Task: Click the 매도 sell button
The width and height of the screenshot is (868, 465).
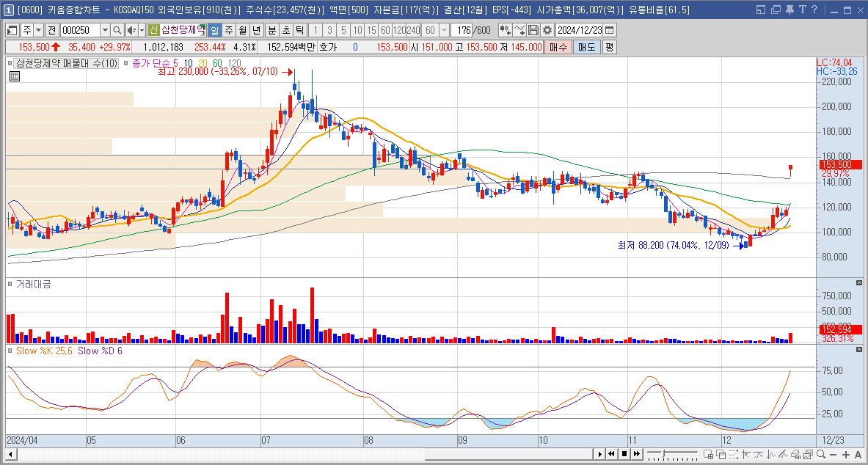Action: tap(586, 47)
